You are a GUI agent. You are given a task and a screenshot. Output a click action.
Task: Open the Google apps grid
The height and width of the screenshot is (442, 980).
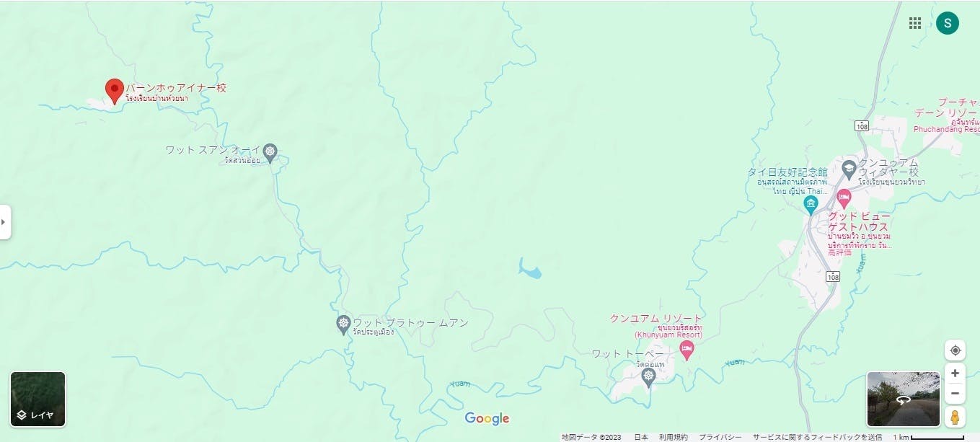pos(915,23)
